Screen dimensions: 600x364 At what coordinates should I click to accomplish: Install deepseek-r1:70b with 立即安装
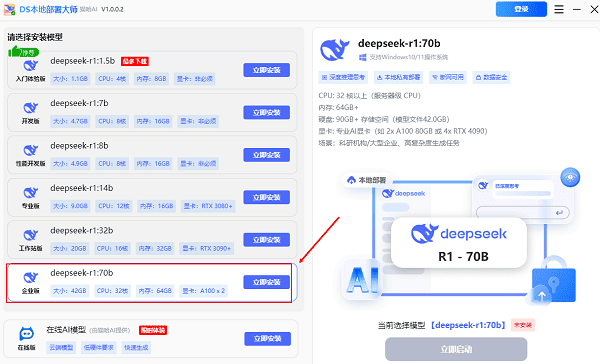tap(266, 282)
